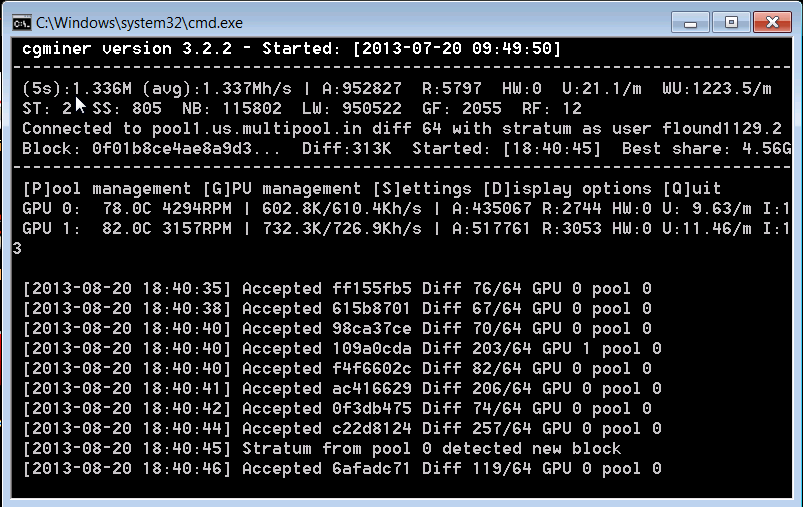The height and width of the screenshot is (507, 803).
Task: Maximize the cmd.exe window
Action: tap(731, 23)
